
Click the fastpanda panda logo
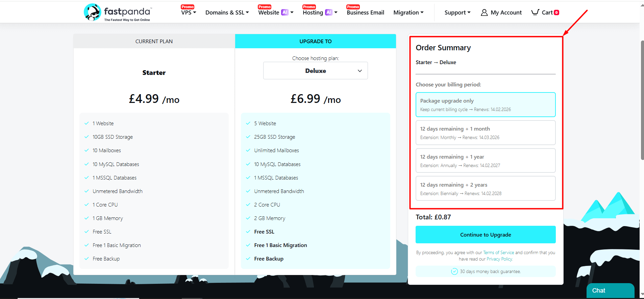[92, 12]
